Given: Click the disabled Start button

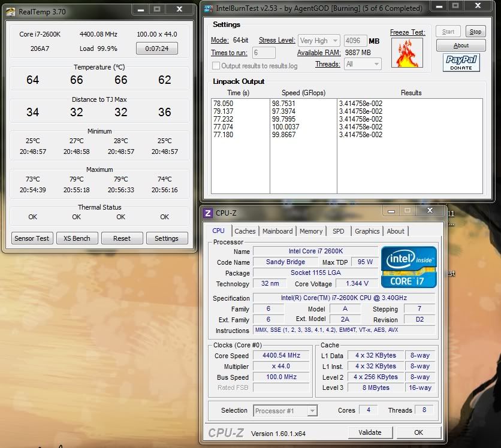Looking at the screenshot, I should coord(448,32).
